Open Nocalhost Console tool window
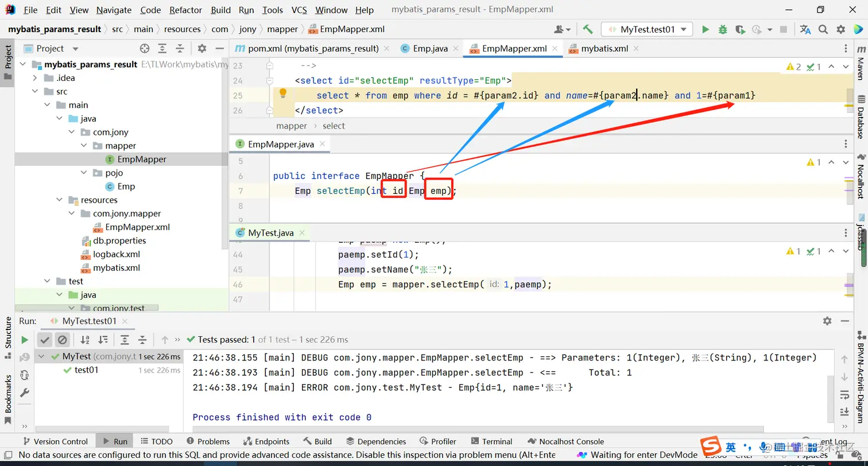The height and width of the screenshot is (466, 868). [x=565, y=441]
